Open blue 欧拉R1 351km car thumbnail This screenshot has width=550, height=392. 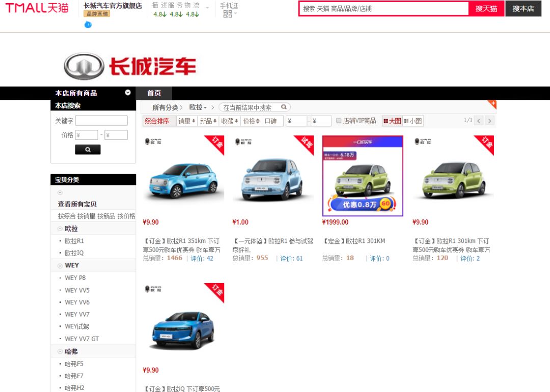(x=183, y=176)
